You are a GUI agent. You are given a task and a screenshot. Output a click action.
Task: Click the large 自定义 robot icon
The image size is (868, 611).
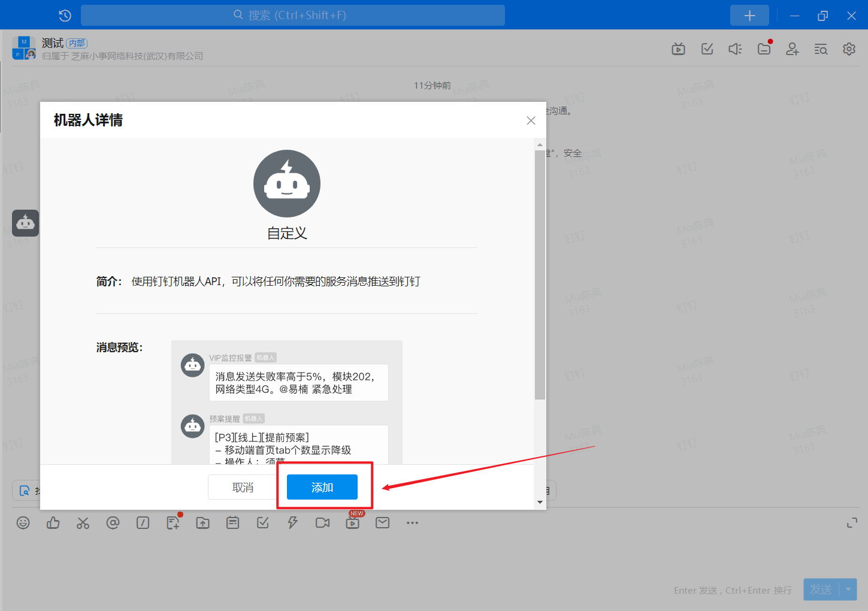point(287,183)
